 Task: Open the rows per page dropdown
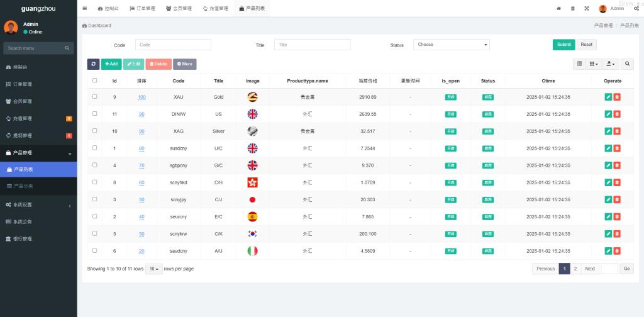tap(153, 269)
